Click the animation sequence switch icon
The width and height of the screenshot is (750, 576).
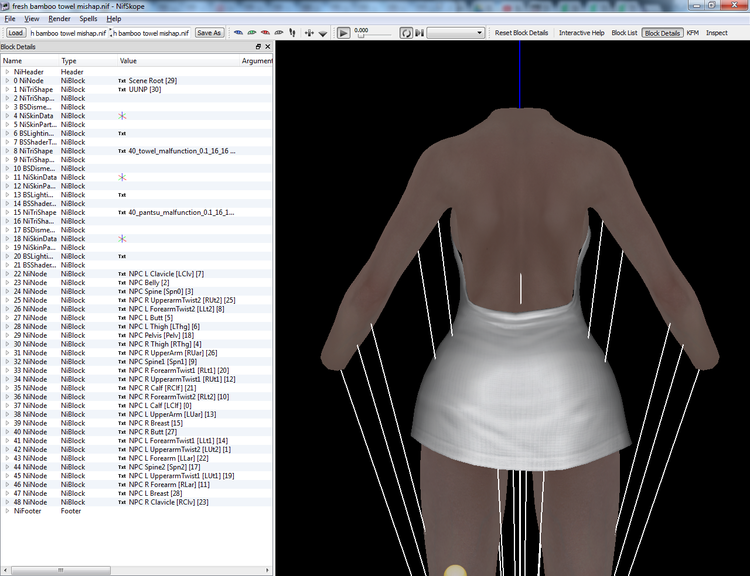(x=419, y=33)
